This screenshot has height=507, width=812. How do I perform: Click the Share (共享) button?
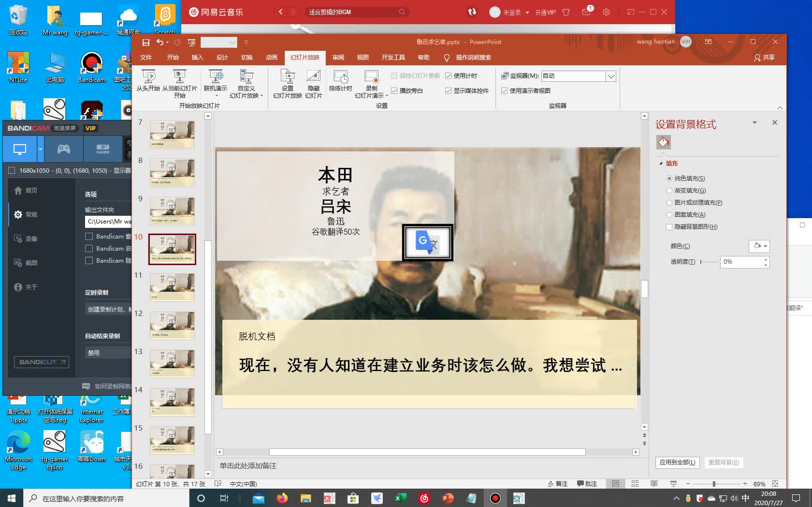point(764,58)
